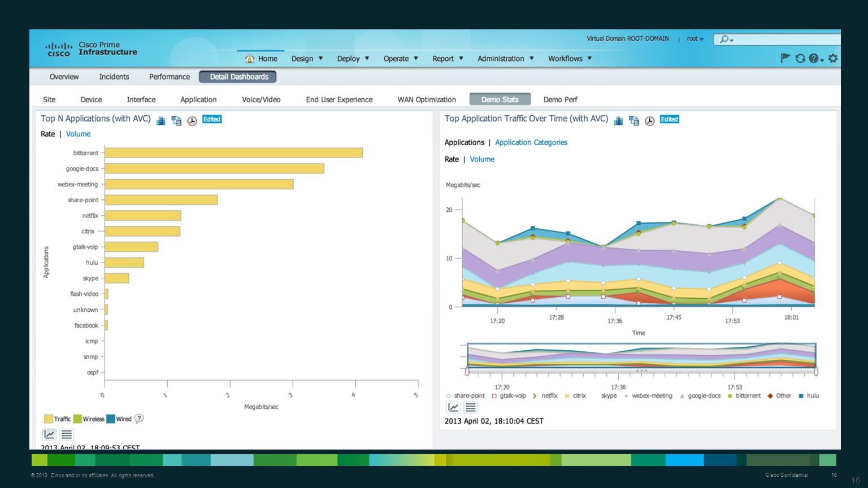Click clock icon on Traffic Over Time
This screenshot has height=488, width=868.
click(x=650, y=121)
